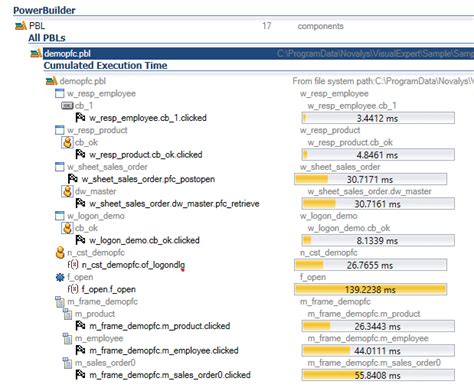Screen dimensions: 474x391
Task: Click the menu item icon beside m_product
Action: (68, 314)
